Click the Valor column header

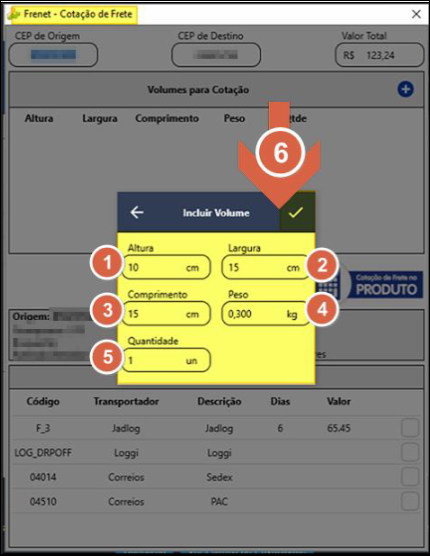click(339, 401)
